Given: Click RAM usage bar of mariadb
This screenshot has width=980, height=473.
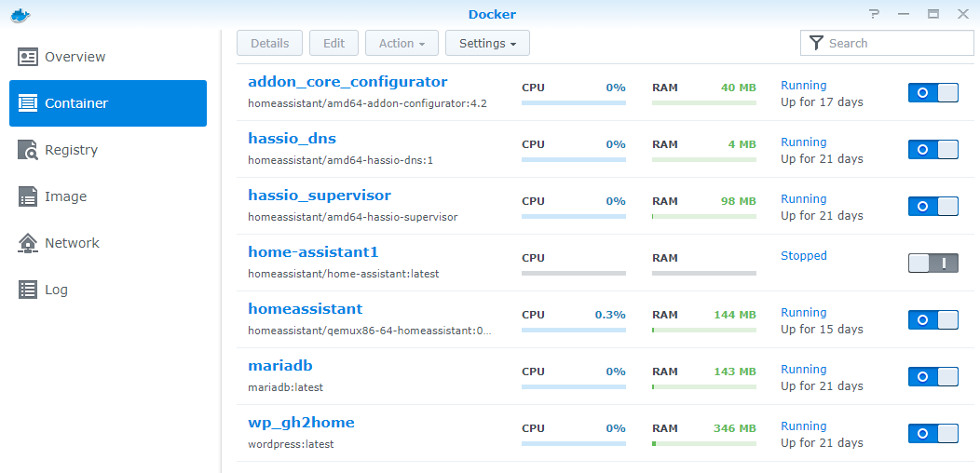Looking at the screenshot, I should coord(703,386).
